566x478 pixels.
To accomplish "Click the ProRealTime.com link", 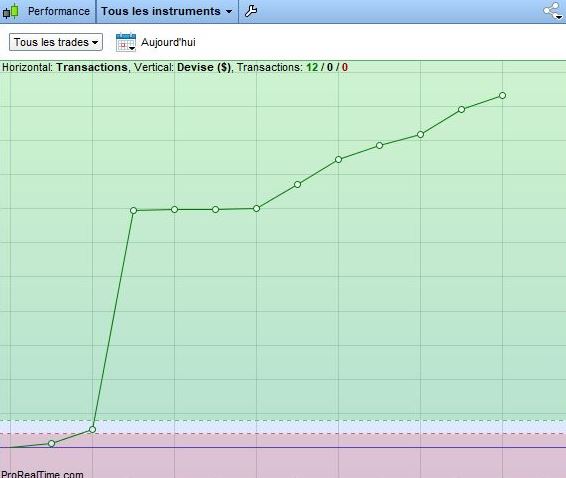I will [x=42, y=474].
